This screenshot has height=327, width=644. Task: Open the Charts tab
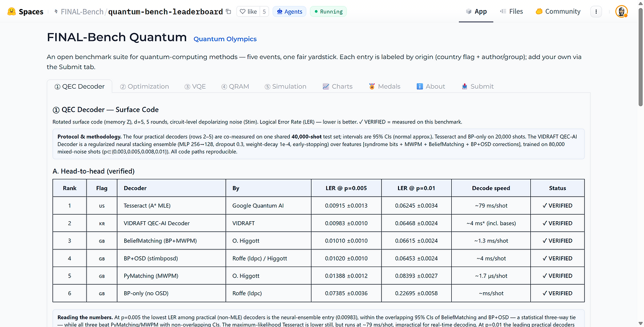coord(338,87)
